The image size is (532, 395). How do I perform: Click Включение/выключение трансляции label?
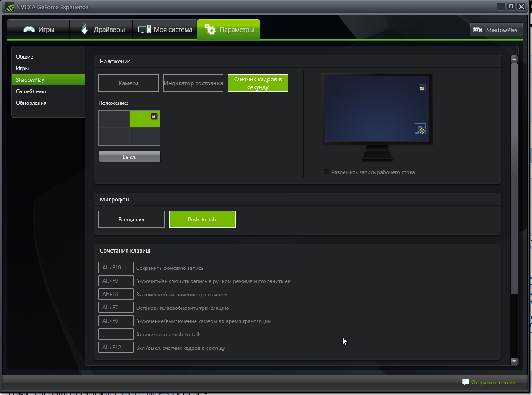(181, 295)
